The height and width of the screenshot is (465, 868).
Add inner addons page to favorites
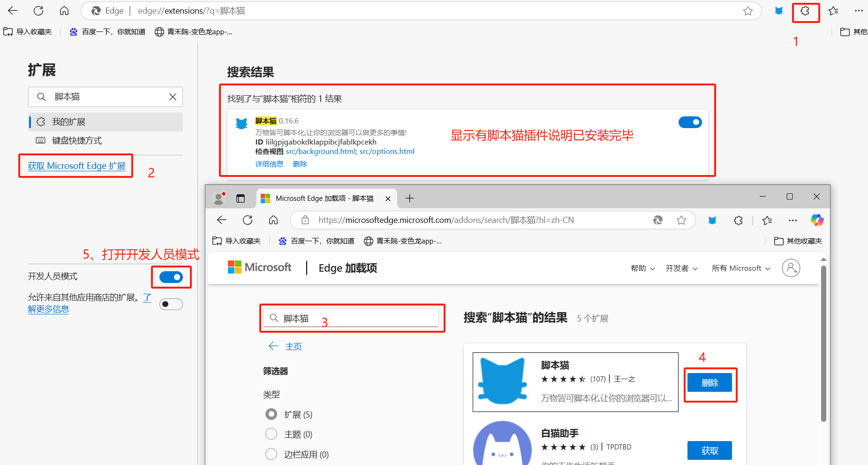tap(681, 220)
